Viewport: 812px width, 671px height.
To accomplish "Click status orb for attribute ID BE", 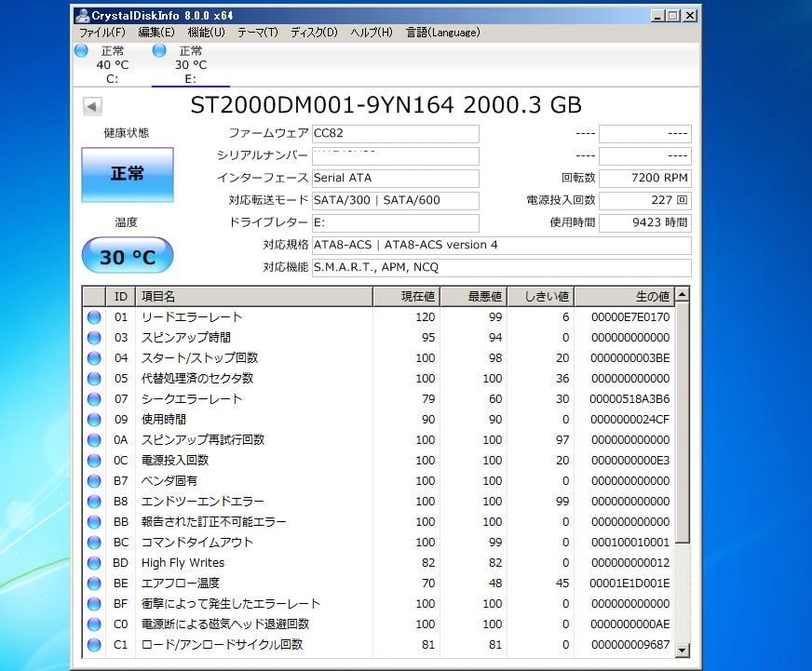I will point(94,584).
